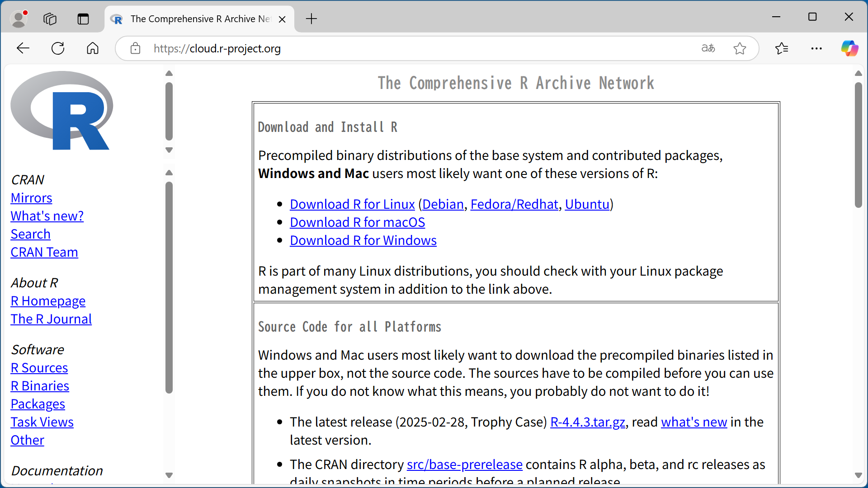Click the browser back arrow
The height and width of the screenshot is (488, 868).
(x=23, y=48)
